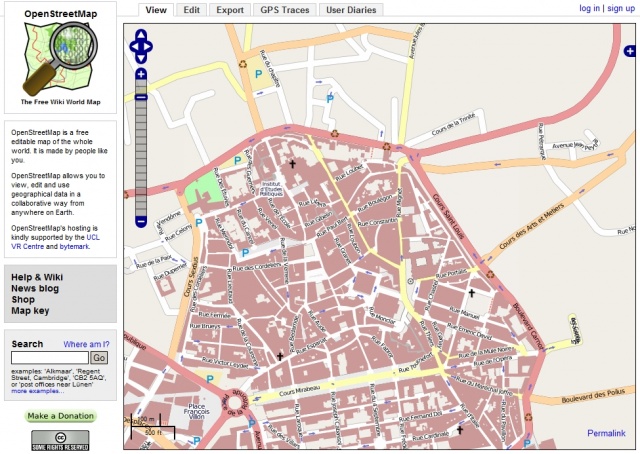640x454 pixels.
Task: Switch to the View tab
Action: point(156,10)
